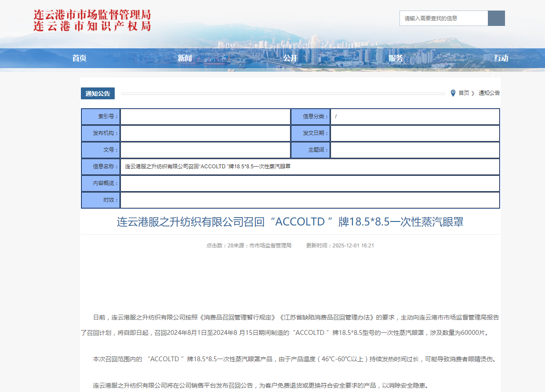The height and width of the screenshot is (392, 545).
Task: Click the 文号 label cell
Action: [x=101, y=150]
